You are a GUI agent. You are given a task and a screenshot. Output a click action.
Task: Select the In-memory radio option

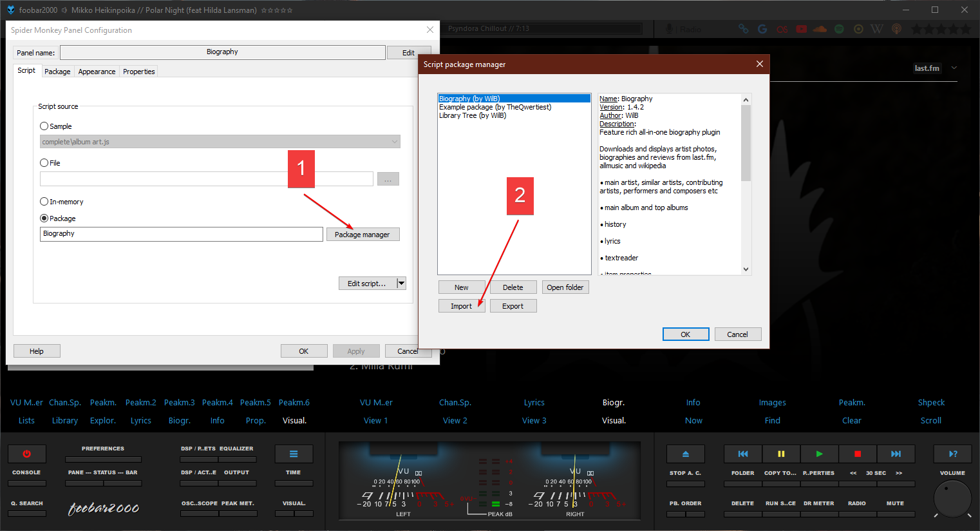click(x=44, y=202)
